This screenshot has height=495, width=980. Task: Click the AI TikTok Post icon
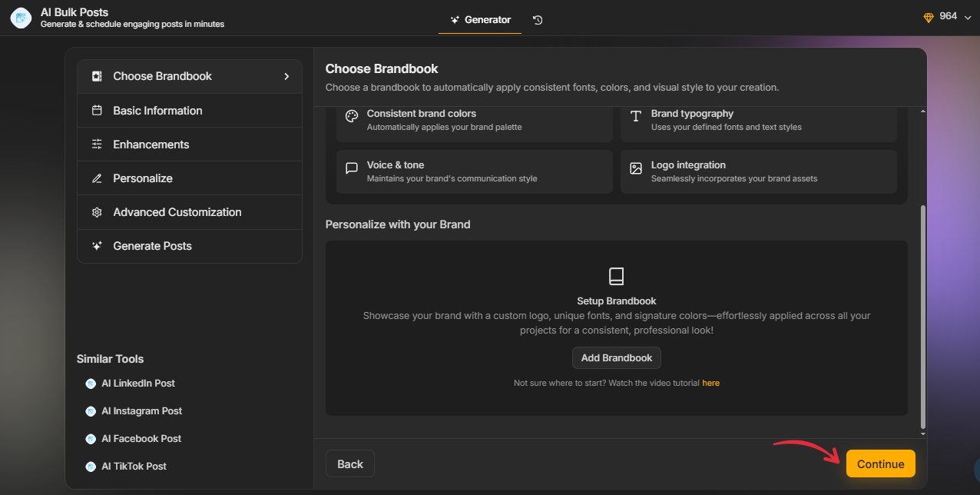point(91,467)
